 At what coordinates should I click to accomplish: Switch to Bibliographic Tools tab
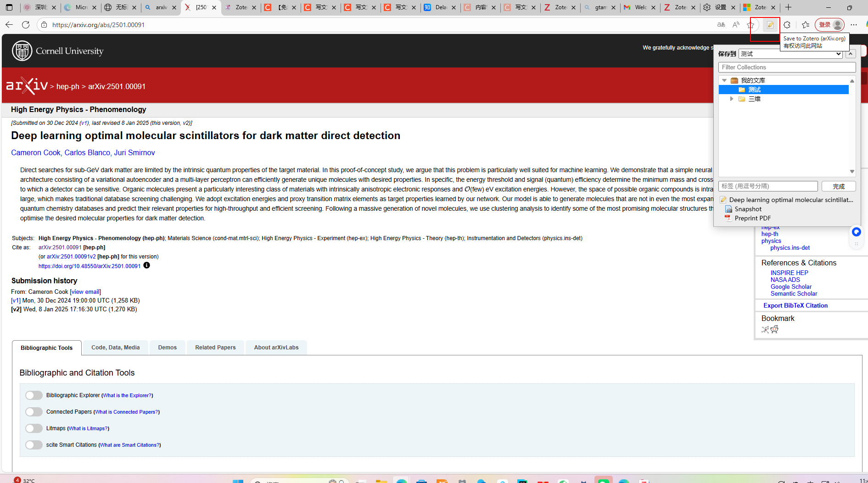pyautogui.click(x=47, y=348)
